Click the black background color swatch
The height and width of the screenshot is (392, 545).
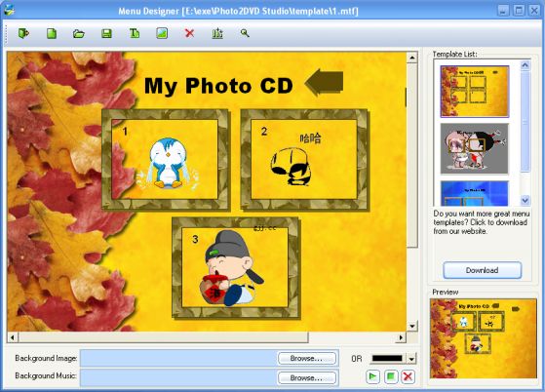coord(387,358)
